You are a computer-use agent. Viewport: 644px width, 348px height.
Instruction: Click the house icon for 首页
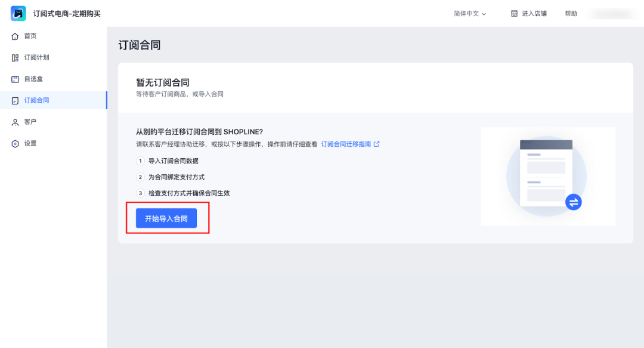click(16, 36)
